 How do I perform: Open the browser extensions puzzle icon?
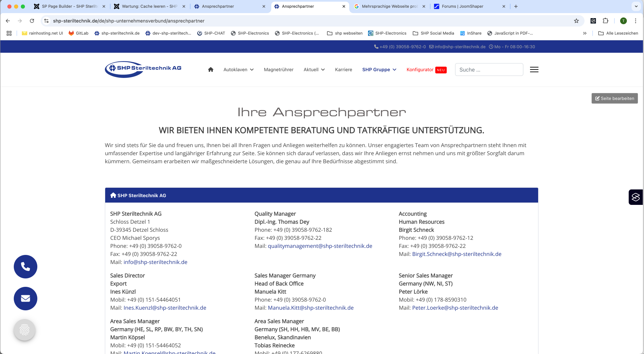coord(605,21)
